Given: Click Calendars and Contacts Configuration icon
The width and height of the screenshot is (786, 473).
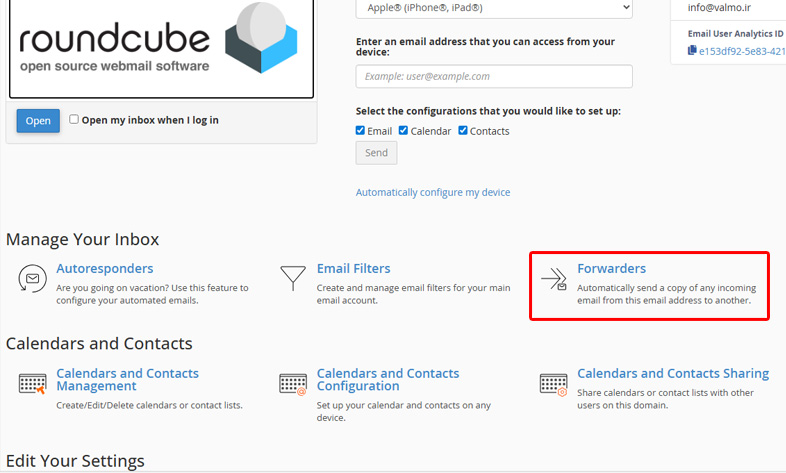Looking at the screenshot, I should [293, 384].
